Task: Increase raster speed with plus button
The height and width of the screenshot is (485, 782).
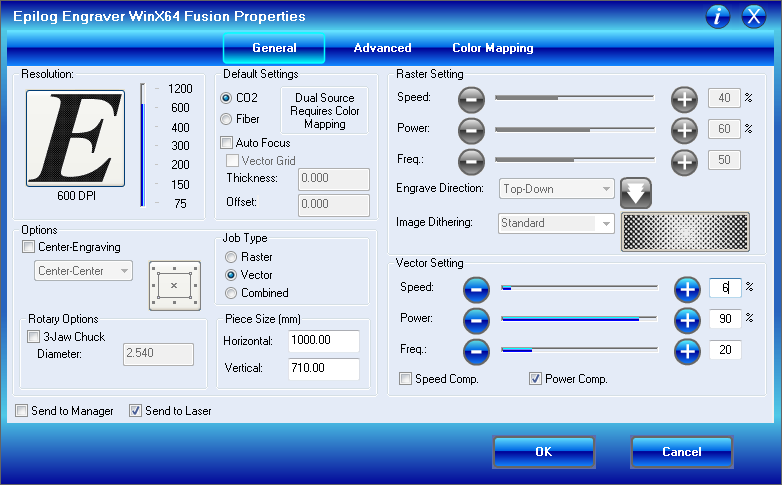Action: [684, 99]
